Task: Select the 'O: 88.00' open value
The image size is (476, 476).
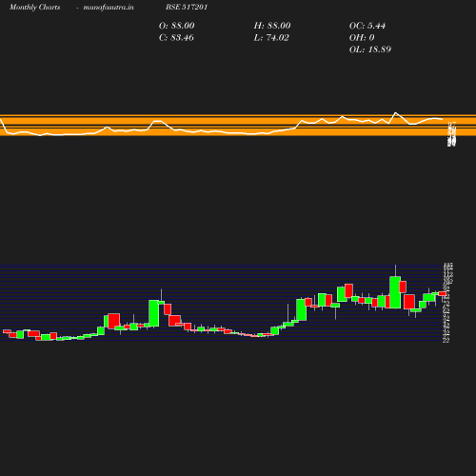Action: [176, 26]
